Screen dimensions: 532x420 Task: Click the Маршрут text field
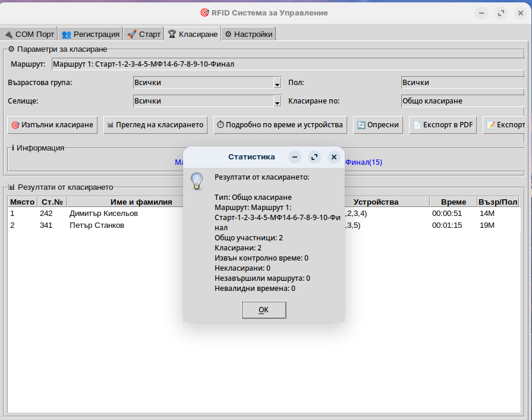[x=285, y=64]
